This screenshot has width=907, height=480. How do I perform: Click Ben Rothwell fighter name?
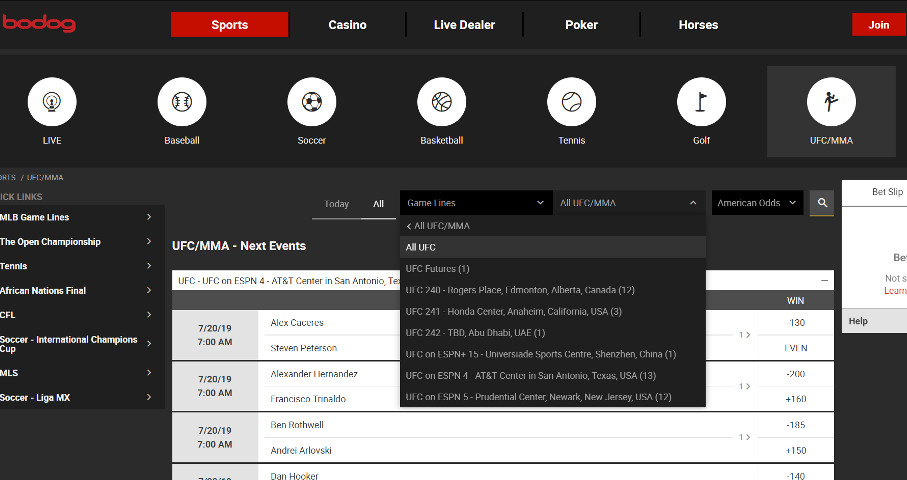coord(297,425)
